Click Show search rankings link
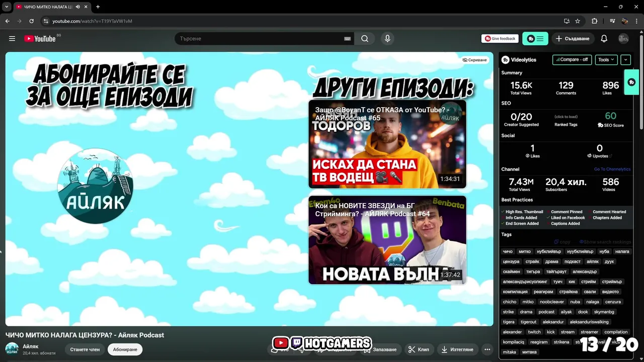 point(605,242)
